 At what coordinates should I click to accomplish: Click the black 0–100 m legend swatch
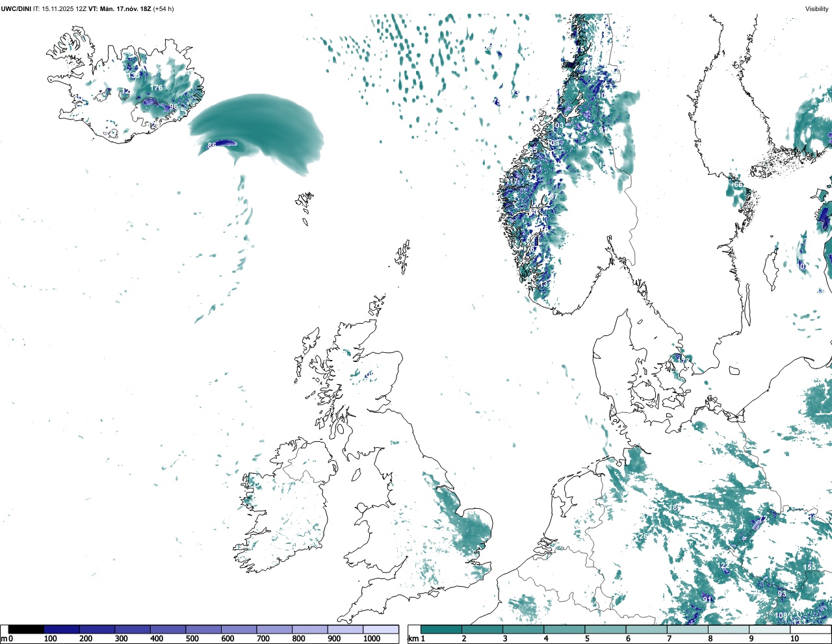pos(26,629)
